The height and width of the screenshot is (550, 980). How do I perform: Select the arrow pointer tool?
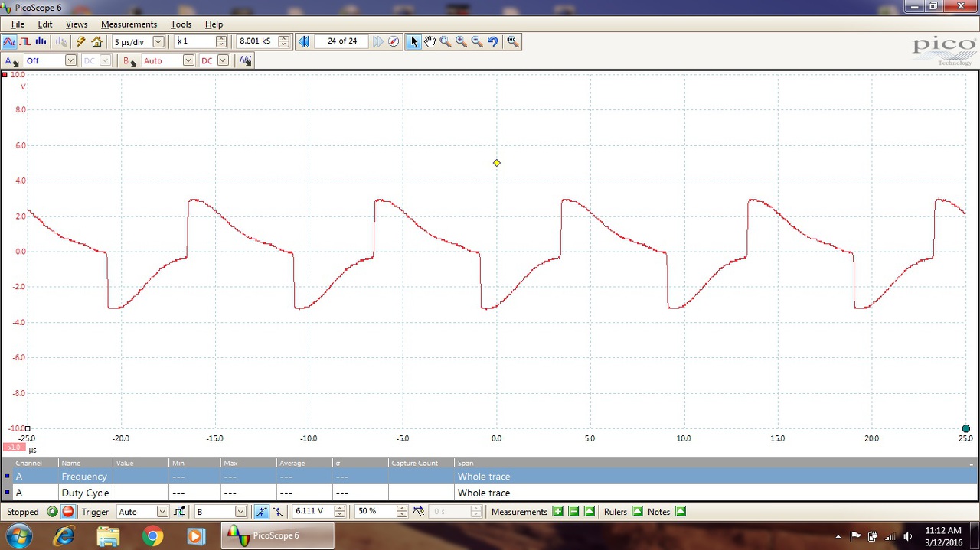413,41
